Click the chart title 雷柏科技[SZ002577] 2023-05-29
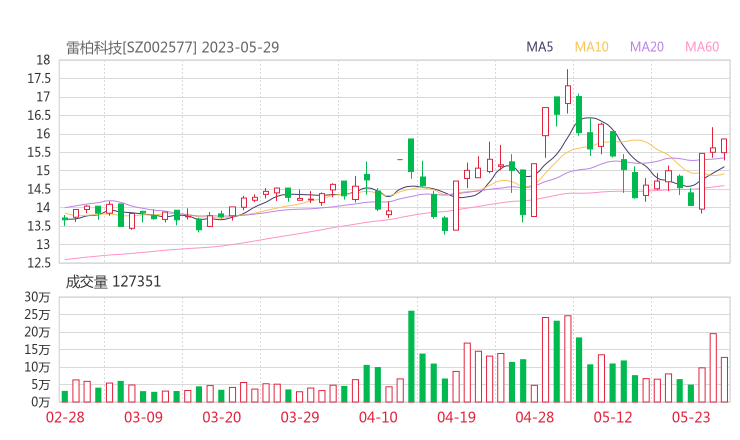Screen dimensions: 740x440 [173, 48]
